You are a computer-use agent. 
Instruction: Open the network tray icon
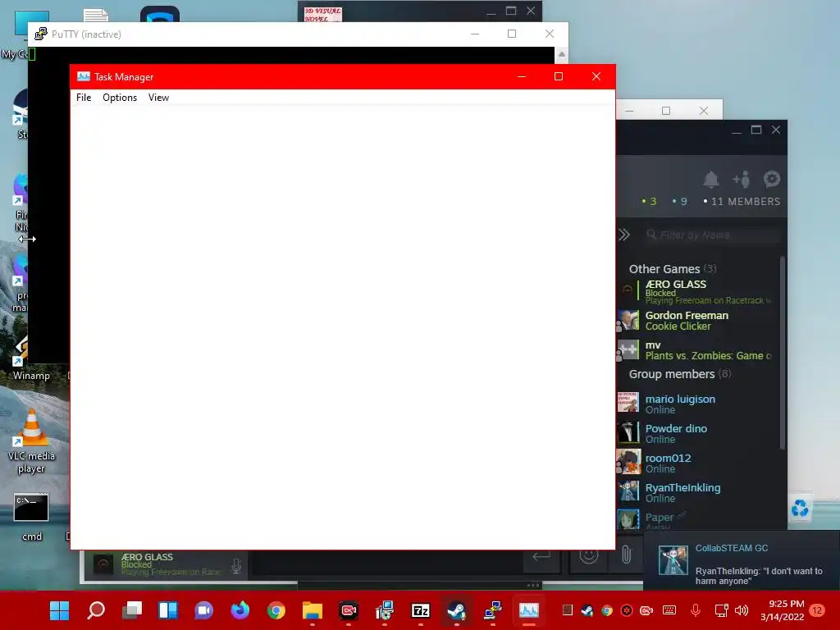tap(721, 610)
